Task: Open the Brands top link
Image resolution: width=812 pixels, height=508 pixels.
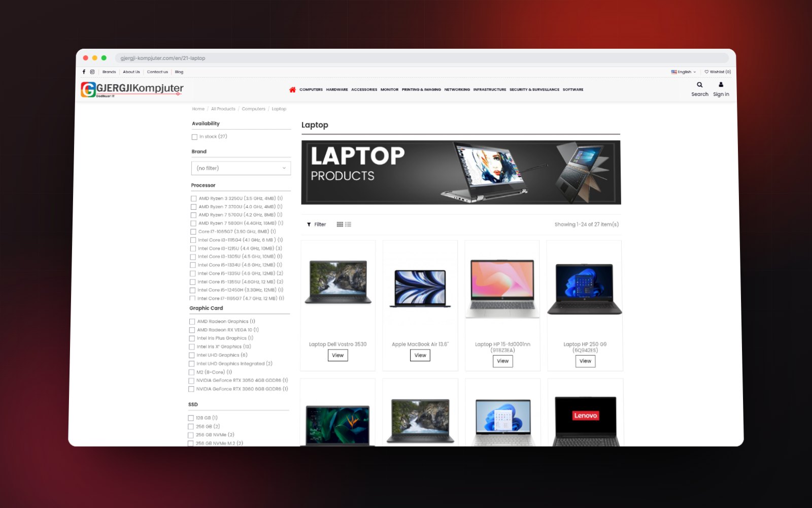Action: 109,72
